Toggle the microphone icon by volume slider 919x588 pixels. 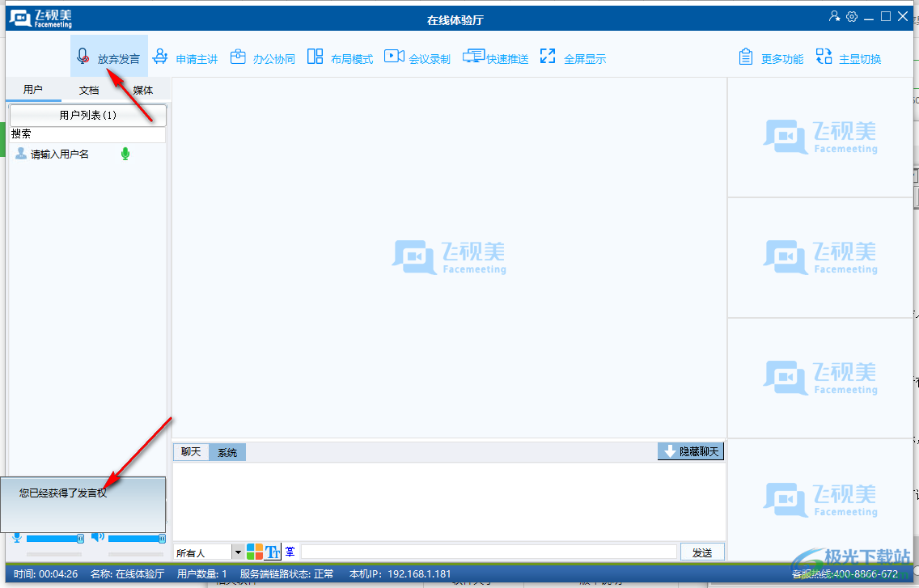pyautogui.click(x=17, y=537)
